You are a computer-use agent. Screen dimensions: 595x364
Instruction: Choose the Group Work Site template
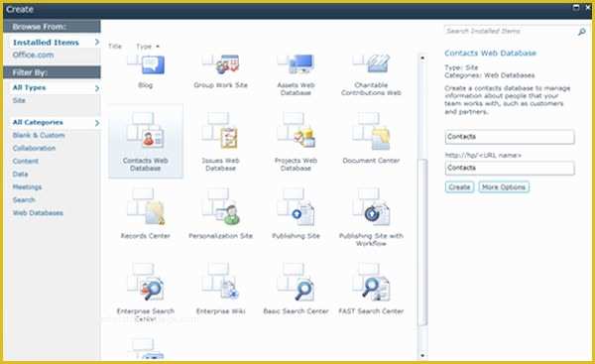(x=220, y=70)
